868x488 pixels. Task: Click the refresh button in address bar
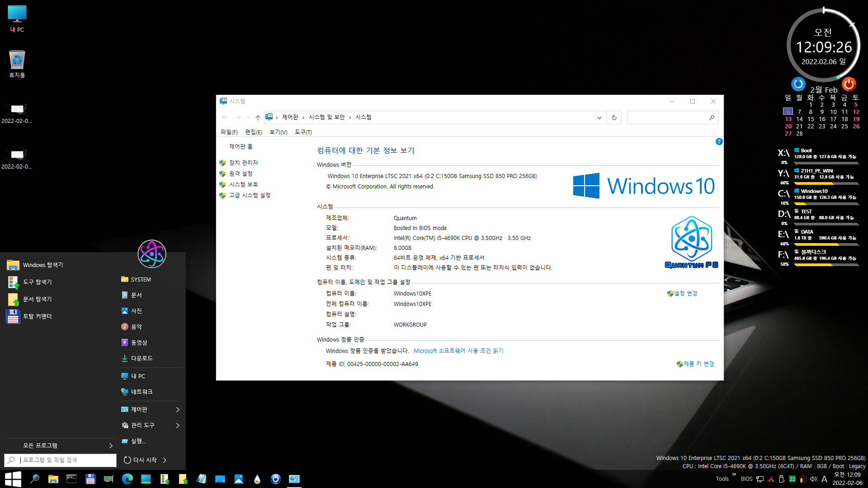(614, 117)
